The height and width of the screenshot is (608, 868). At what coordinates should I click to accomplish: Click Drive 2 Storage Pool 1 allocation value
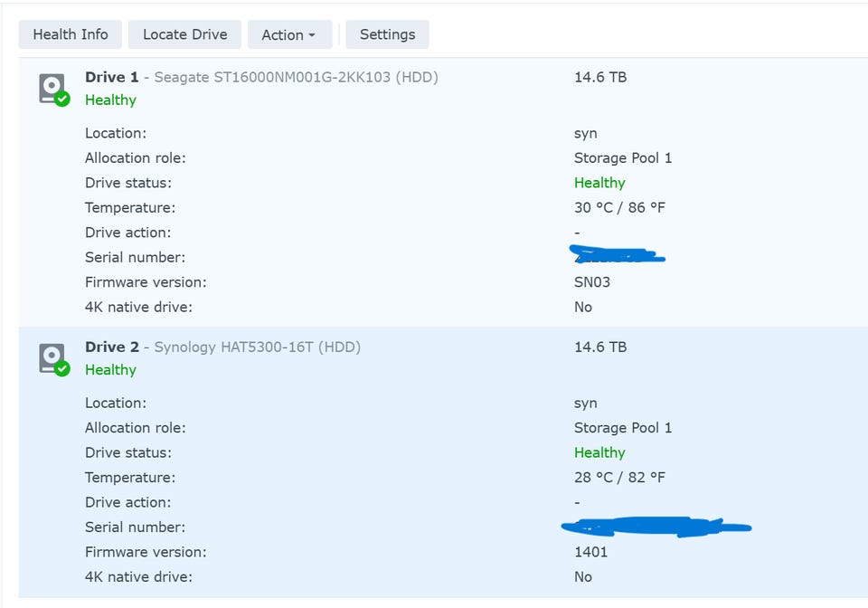pos(623,427)
